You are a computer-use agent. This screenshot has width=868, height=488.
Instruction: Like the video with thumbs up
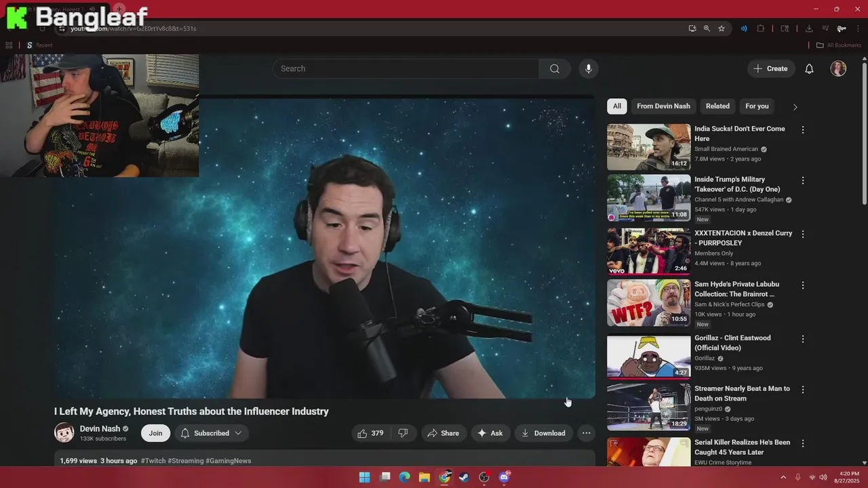pos(371,433)
